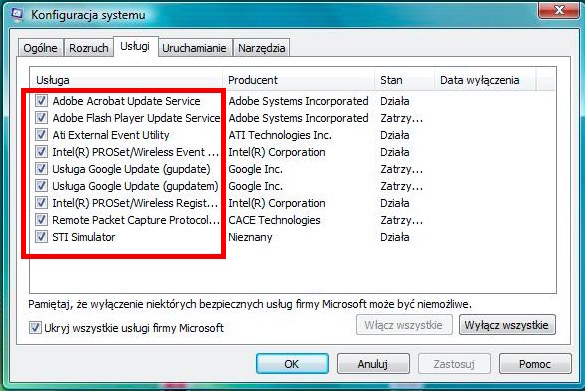Toggle Ukryj wszystkie usługi firmy Microsoft checkbox
The image size is (585, 391).
click(x=35, y=328)
